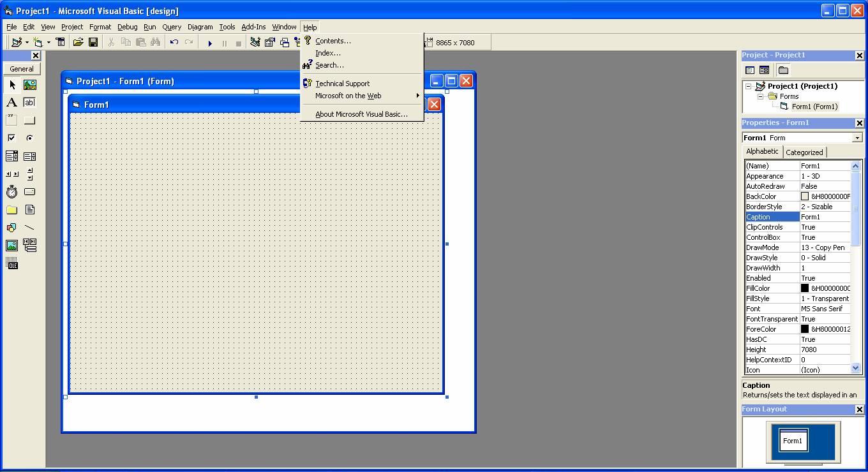Screen dimensions: 868x472
Task: Select the Label tool from the toolbox
Action: coord(11,102)
